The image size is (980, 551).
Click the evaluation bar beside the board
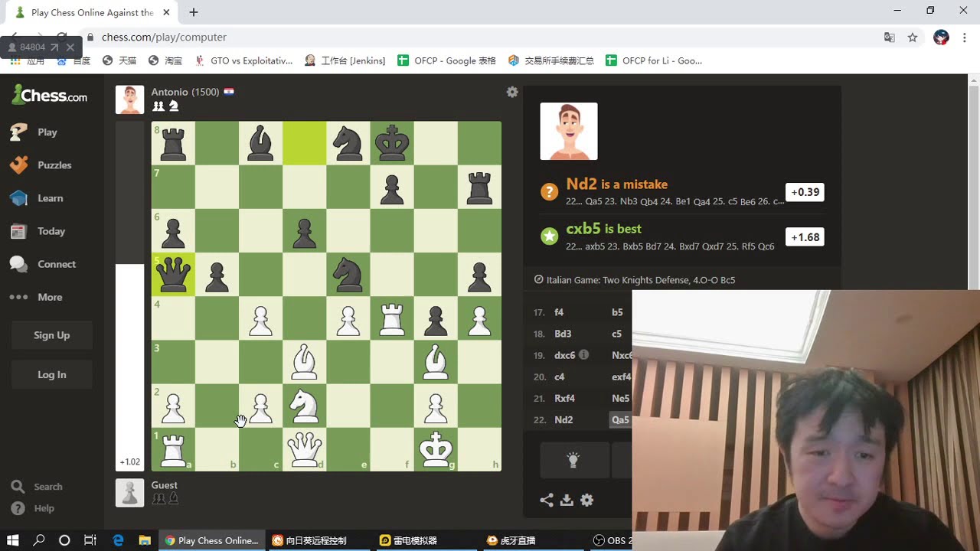(129, 296)
